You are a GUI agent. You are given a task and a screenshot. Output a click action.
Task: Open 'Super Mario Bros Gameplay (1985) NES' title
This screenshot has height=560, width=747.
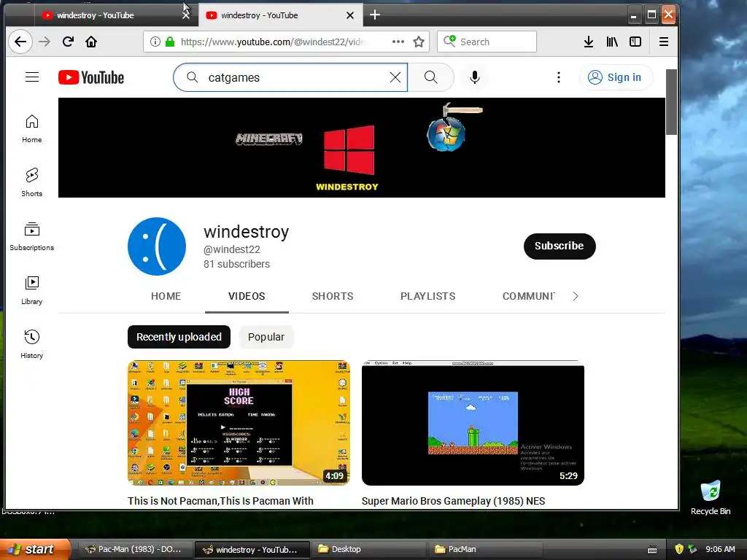pos(453,501)
